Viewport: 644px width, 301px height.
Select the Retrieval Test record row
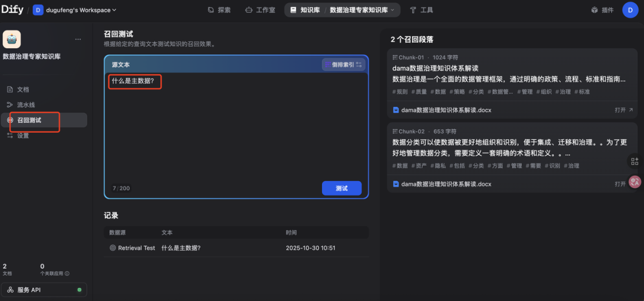pyautogui.click(x=236, y=248)
